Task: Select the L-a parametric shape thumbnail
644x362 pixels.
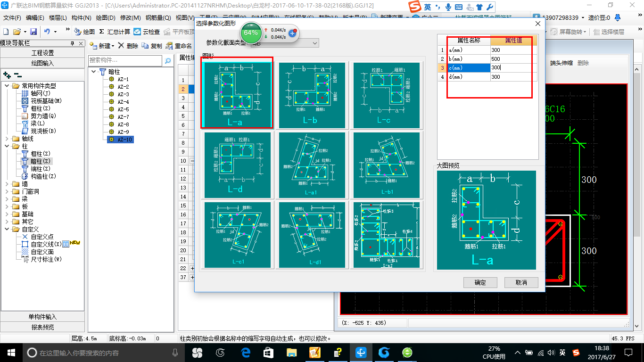Action: 237,95
